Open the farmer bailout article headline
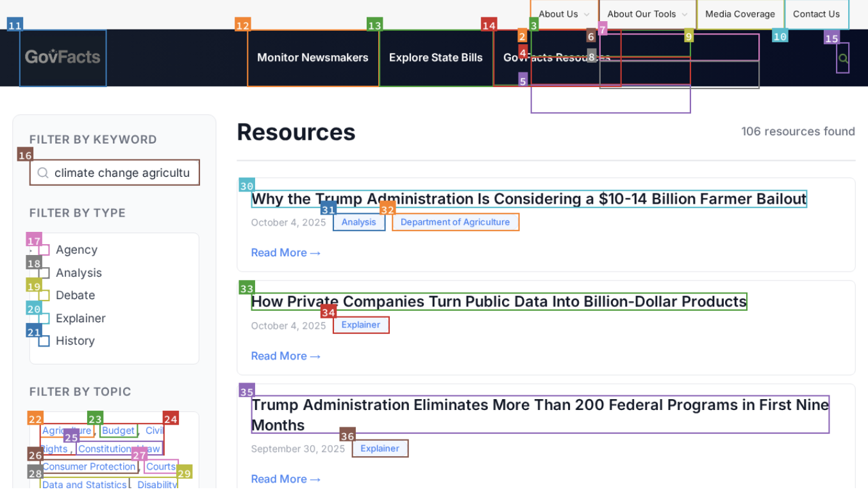Image resolution: width=868 pixels, height=501 pixels. point(529,199)
